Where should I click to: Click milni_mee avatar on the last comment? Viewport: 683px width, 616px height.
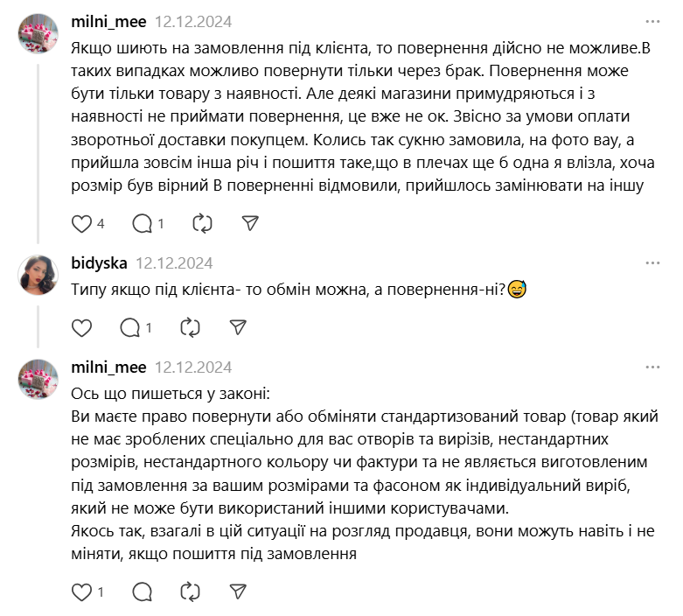click(38, 379)
